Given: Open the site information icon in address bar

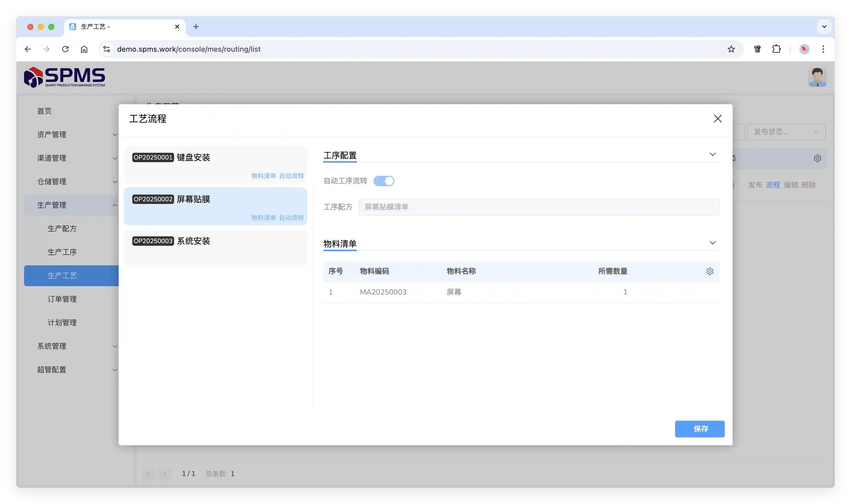Looking at the screenshot, I should pos(106,49).
